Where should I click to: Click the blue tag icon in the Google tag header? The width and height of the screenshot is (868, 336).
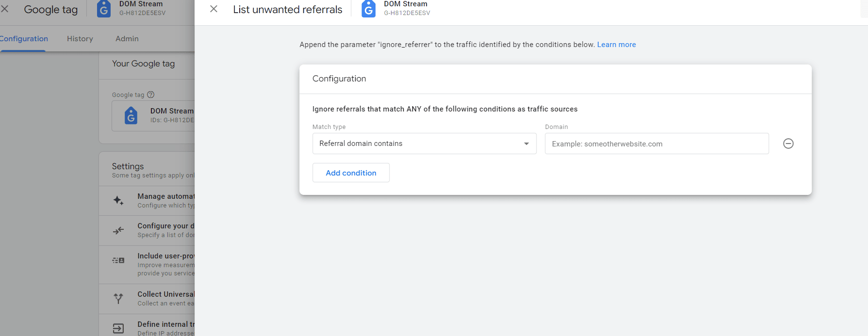tap(104, 9)
